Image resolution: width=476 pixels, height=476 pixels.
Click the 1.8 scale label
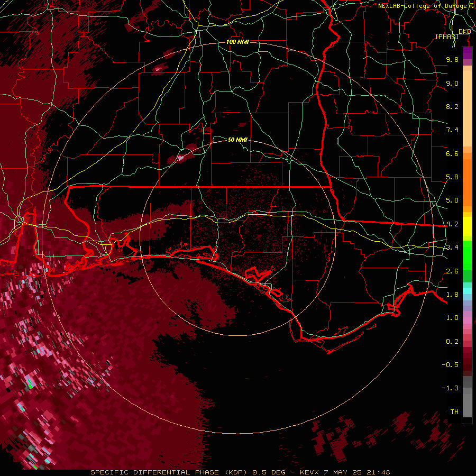[452, 295]
